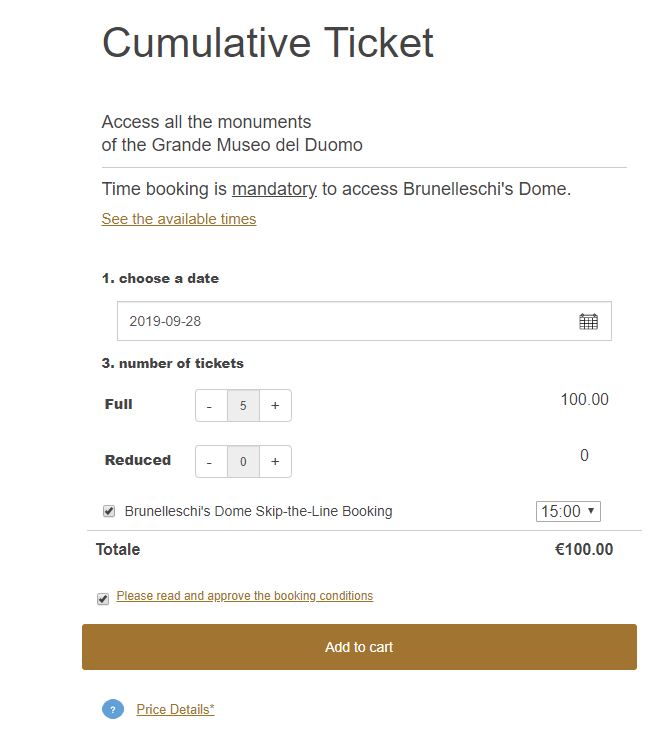Screen dimensions: 660x737
Task: Click the Full ticket quantity field
Action: point(243,406)
